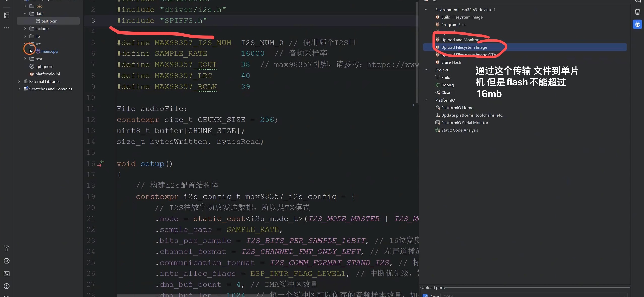Toggle the Auto upload port checkbox
644x297 pixels.
[x=425, y=296]
